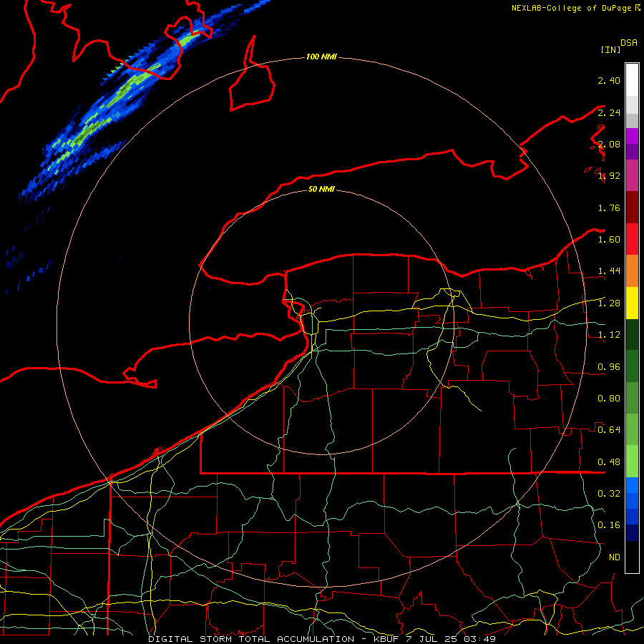Click the NEXLAB-College of DuPage label

(571, 8)
